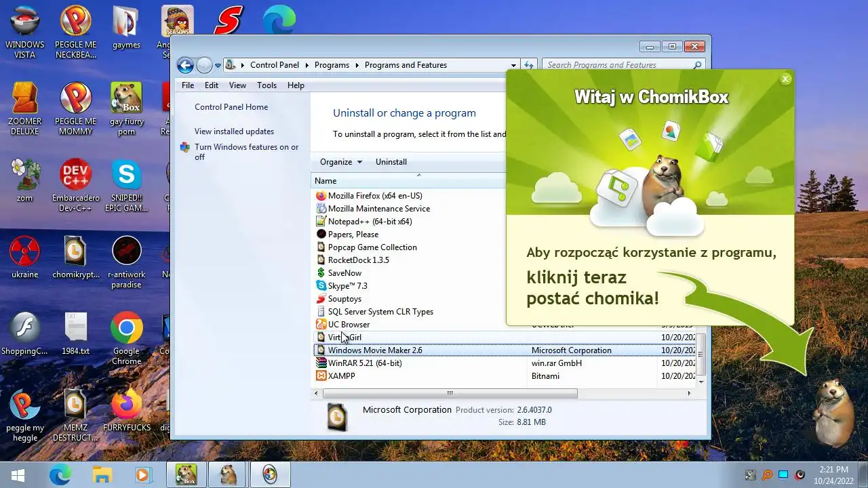868x488 pixels.
Task: Open SNIPED!! EPIC GAM Skype icon
Action: tap(126, 185)
